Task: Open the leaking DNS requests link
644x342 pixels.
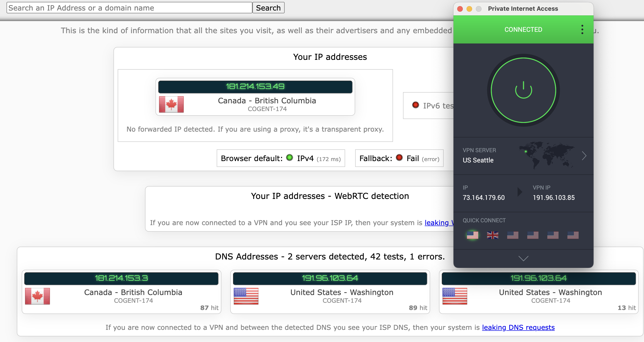Action: [518, 327]
